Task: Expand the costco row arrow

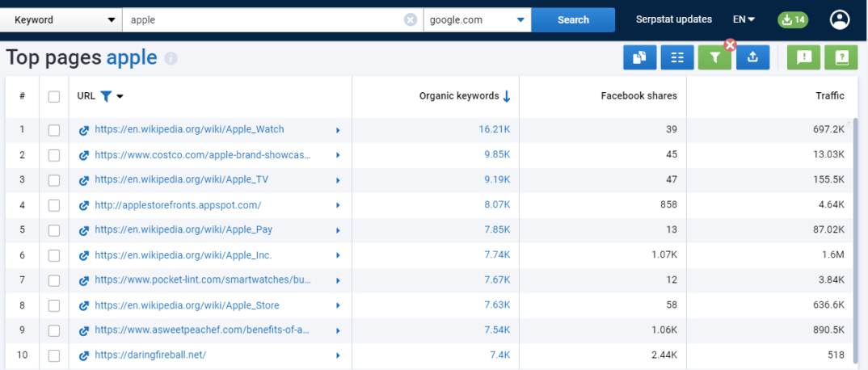Action: 338,155
